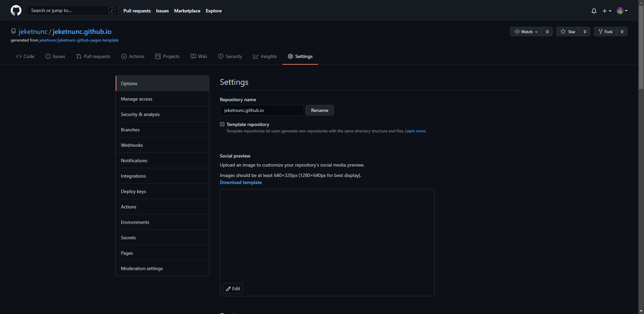644x314 pixels.
Task: Click the Fork count badge
Action: (622, 32)
